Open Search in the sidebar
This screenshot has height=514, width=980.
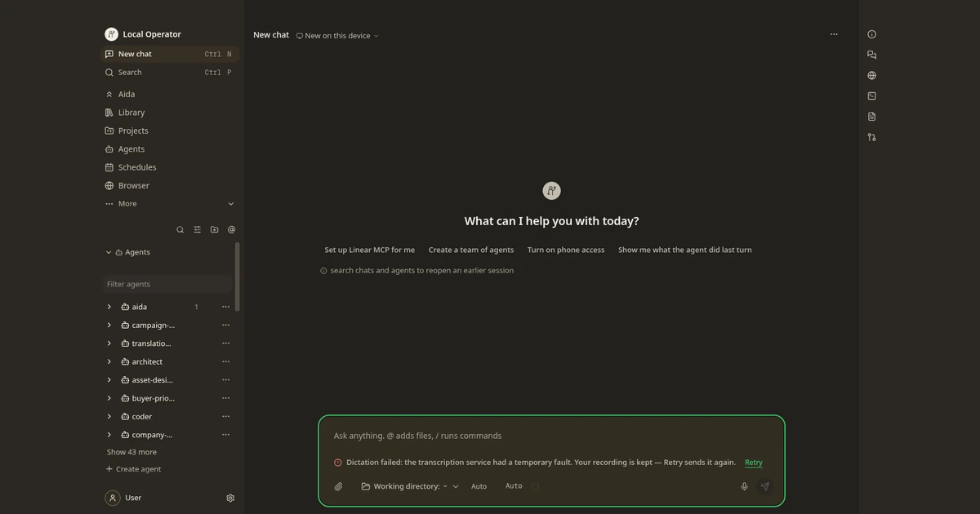tap(169, 73)
